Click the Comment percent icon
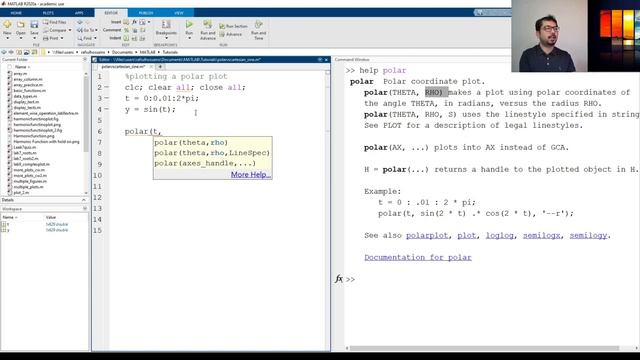This screenshot has height=360, width=640. (x=126, y=30)
